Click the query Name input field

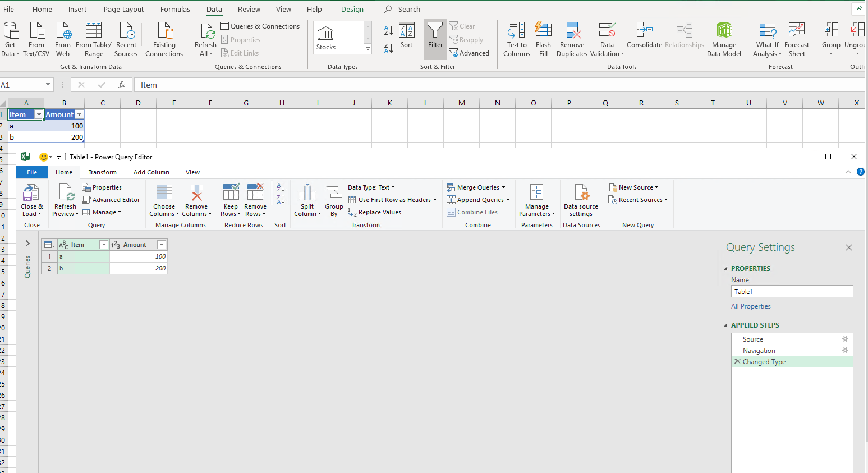click(x=792, y=292)
